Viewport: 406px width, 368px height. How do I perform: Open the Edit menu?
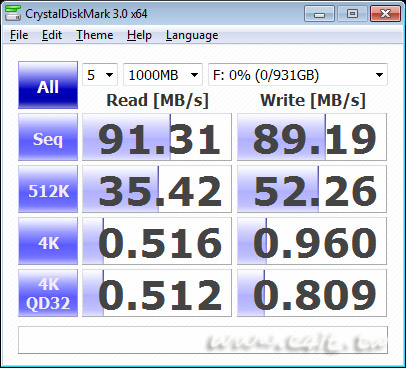pyautogui.click(x=52, y=35)
